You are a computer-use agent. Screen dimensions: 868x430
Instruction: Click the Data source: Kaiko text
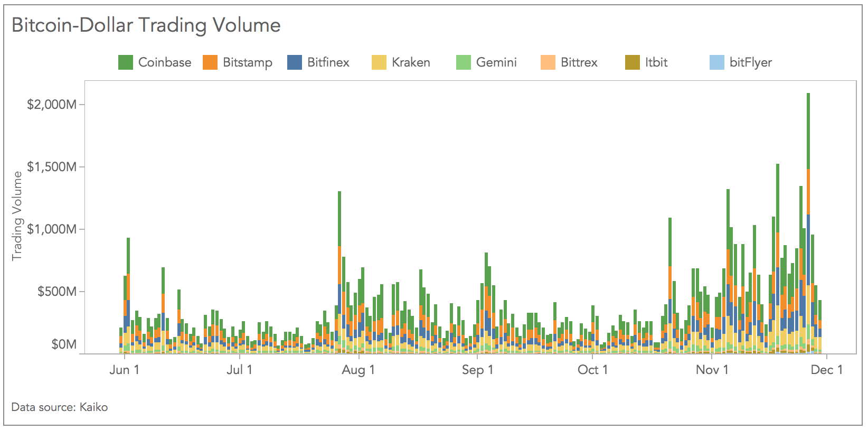click(60, 407)
